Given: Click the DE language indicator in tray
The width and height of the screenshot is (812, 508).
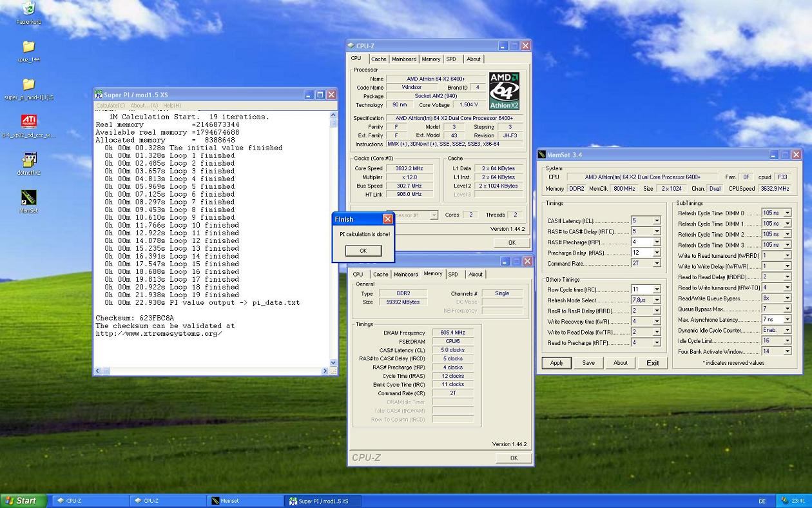Looking at the screenshot, I should (x=762, y=501).
